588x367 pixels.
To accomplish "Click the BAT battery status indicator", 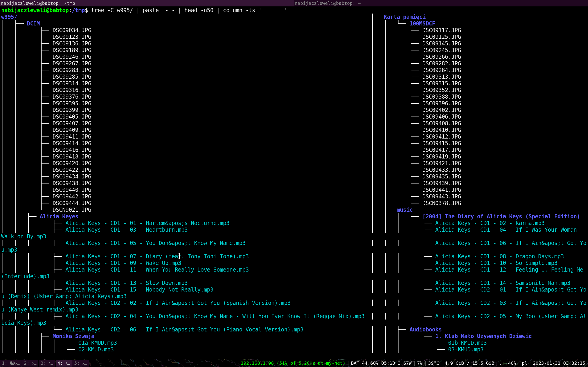I will 381,363.
